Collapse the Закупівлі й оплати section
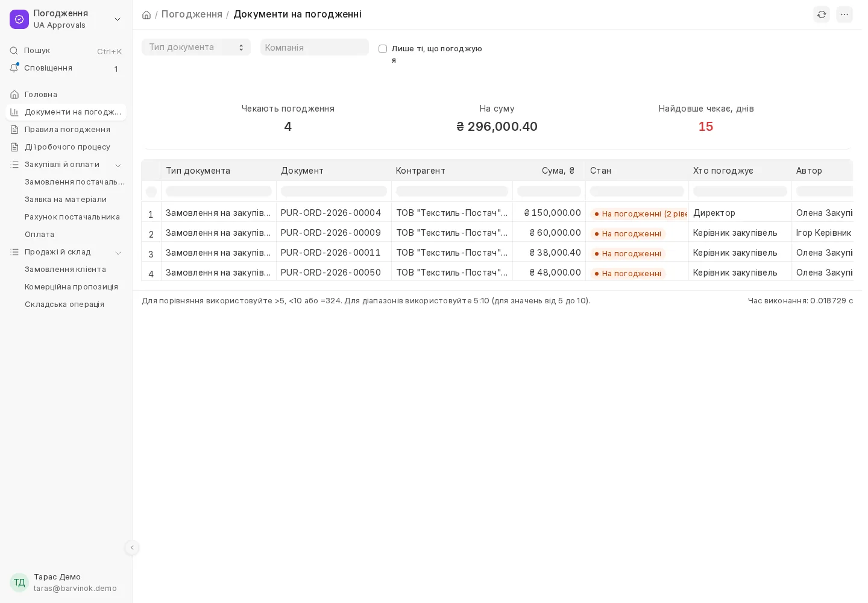The height and width of the screenshot is (603, 868). click(118, 165)
